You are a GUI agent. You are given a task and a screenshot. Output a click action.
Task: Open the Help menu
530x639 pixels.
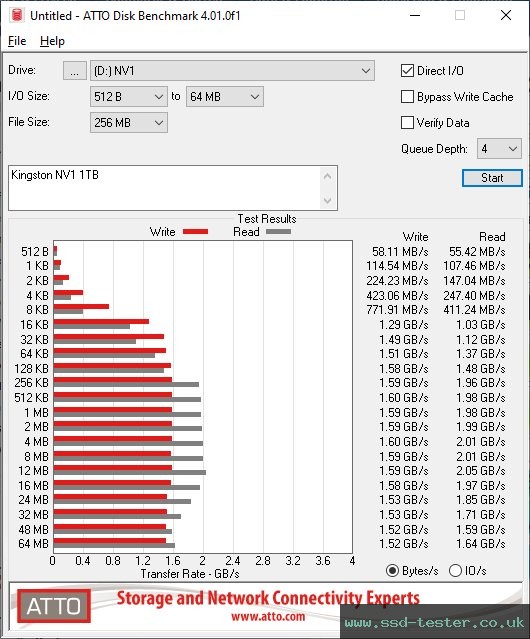(x=52, y=41)
